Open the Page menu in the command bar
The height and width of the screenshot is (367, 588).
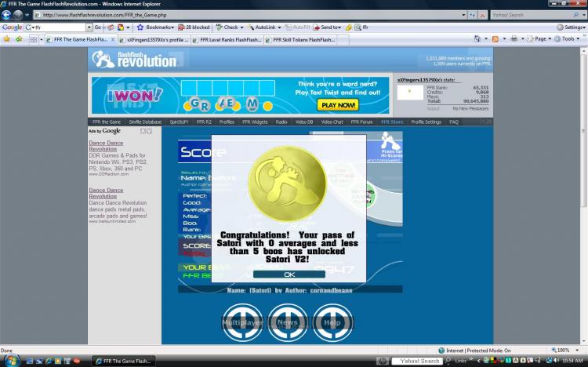pyautogui.click(x=539, y=39)
